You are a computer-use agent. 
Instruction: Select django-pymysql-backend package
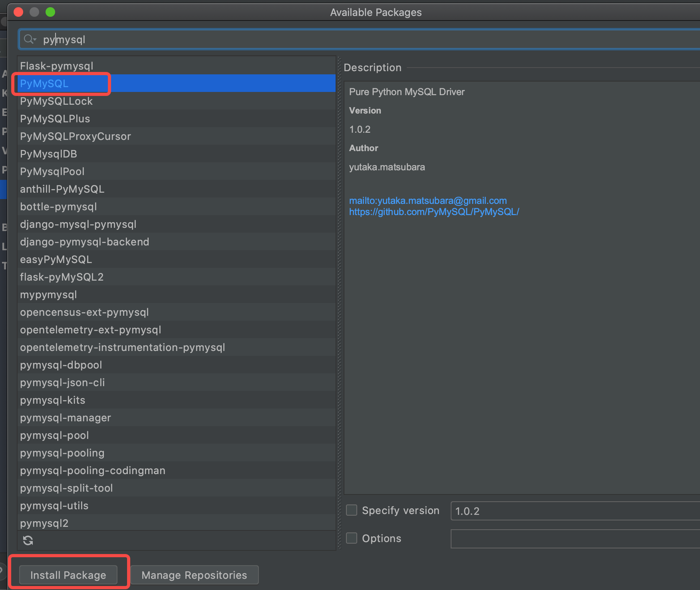point(177,241)
